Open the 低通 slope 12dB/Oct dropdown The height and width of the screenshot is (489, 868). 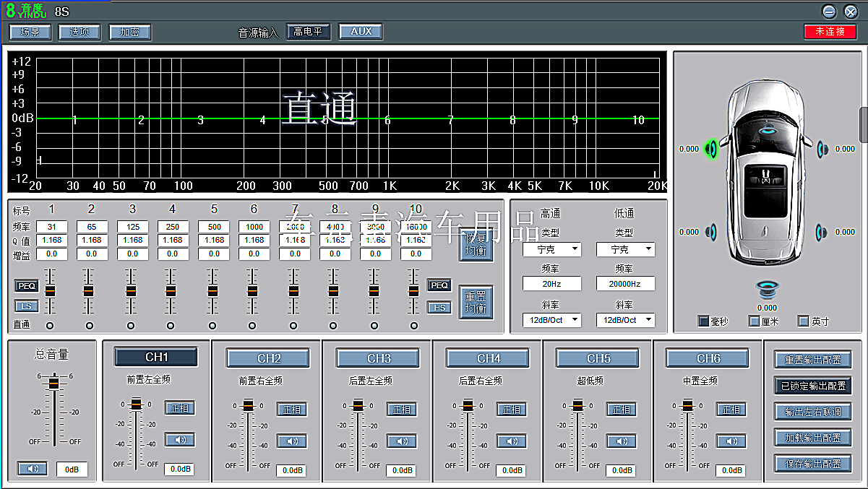(625, 319)
